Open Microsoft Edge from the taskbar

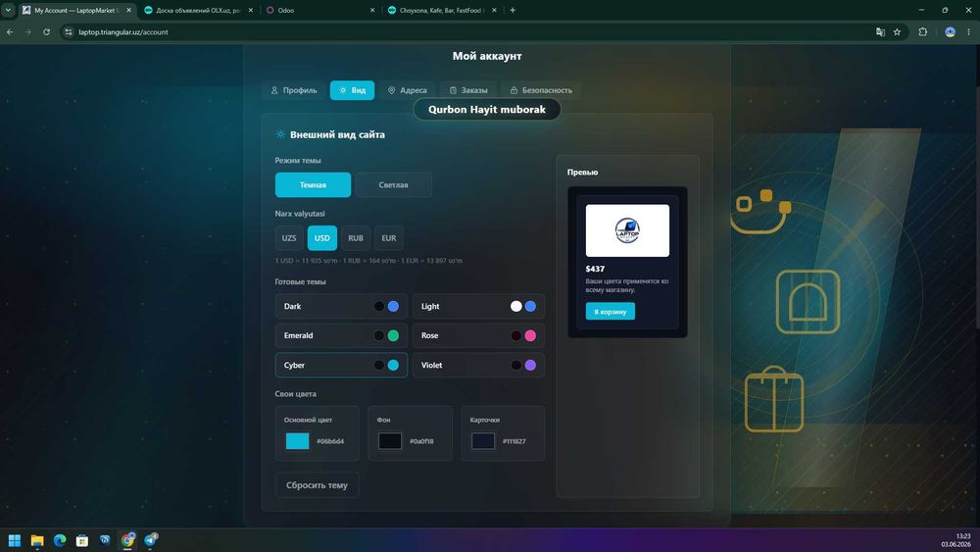click(60, 540)
